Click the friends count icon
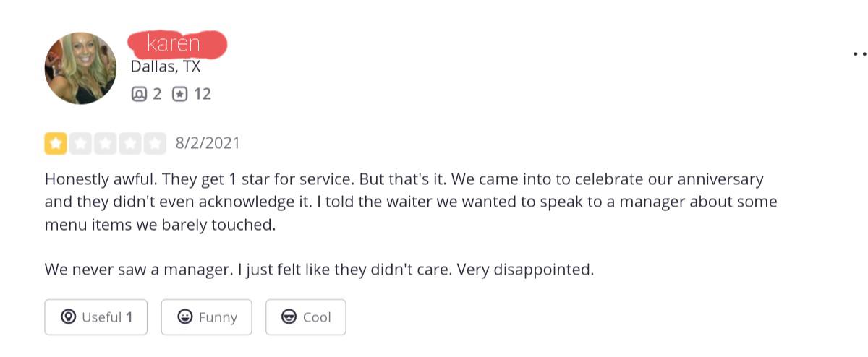Screen dimensions: 868x357 138,94
